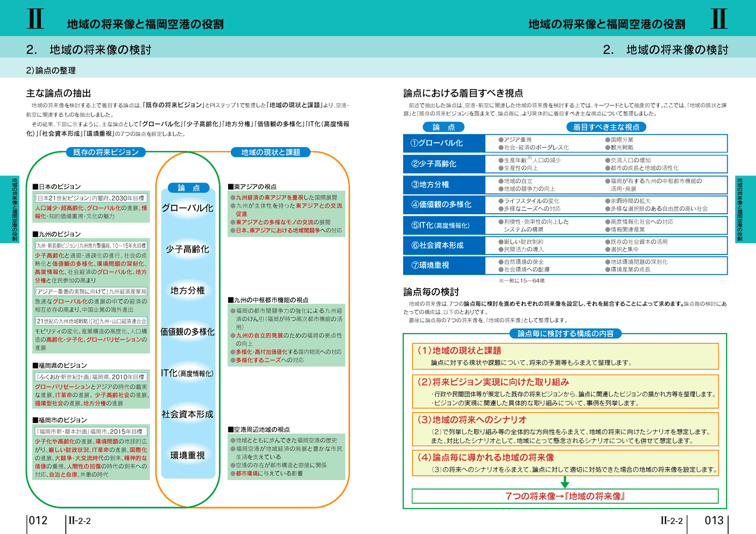Click the 論点毎に検討する構成の内容 label

566,333
